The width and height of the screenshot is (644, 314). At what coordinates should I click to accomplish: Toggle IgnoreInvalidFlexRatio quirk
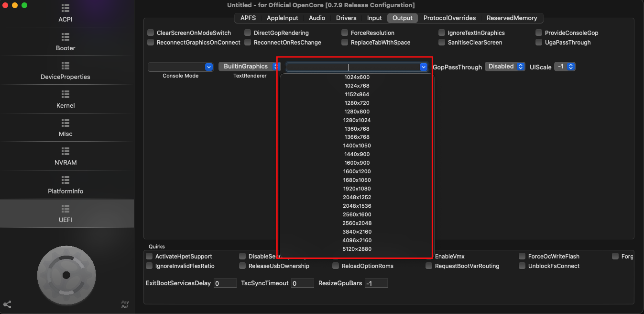[149, 266]
